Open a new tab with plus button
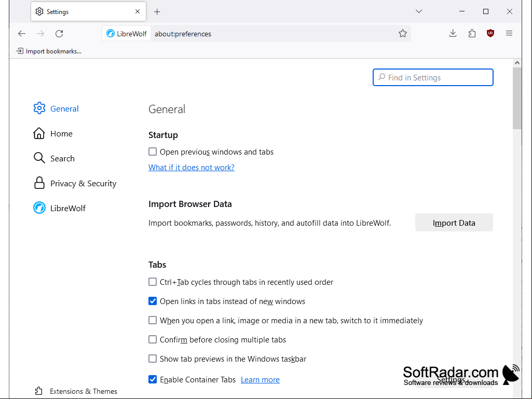 (x=157, y=12)
